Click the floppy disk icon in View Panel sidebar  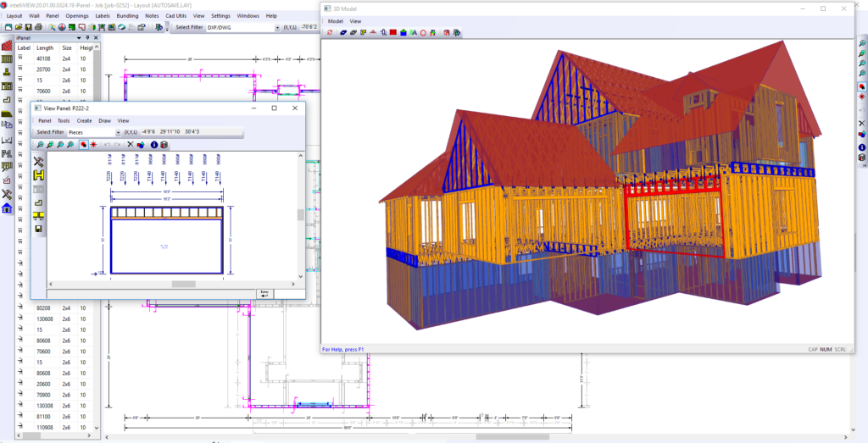coord(38,228)
